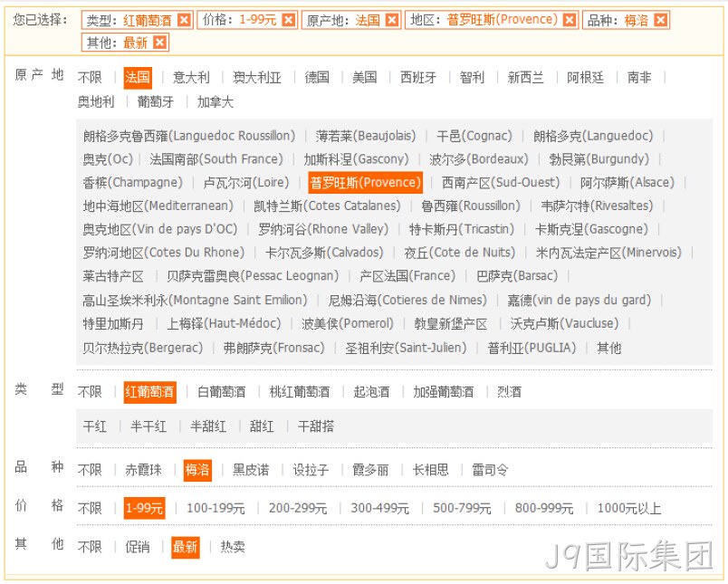This screenshot has height=584, width=728.
Task: Select variety 雷司令
Action: point(490,470)
